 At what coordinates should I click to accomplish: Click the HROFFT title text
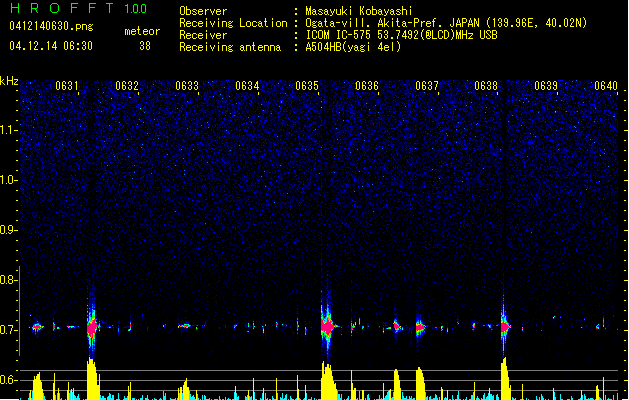pyautogui.click(x=62, y=8)
